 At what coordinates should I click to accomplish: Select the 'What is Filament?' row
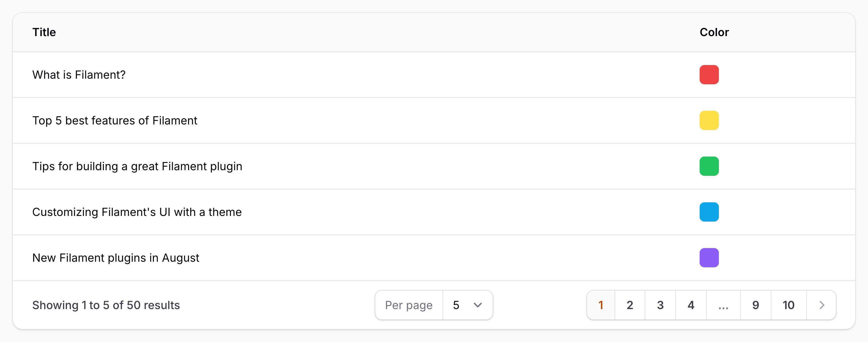tap(79, 75)
